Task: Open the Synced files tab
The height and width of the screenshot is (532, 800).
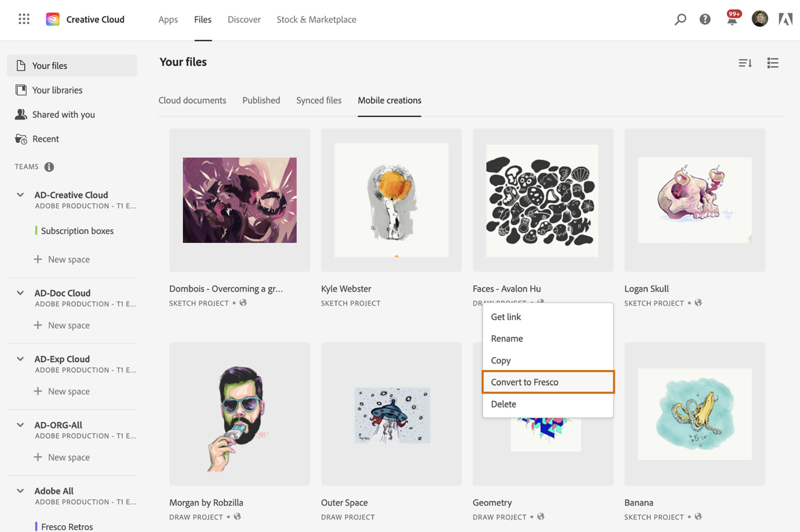Action: [x=318, y=100]
